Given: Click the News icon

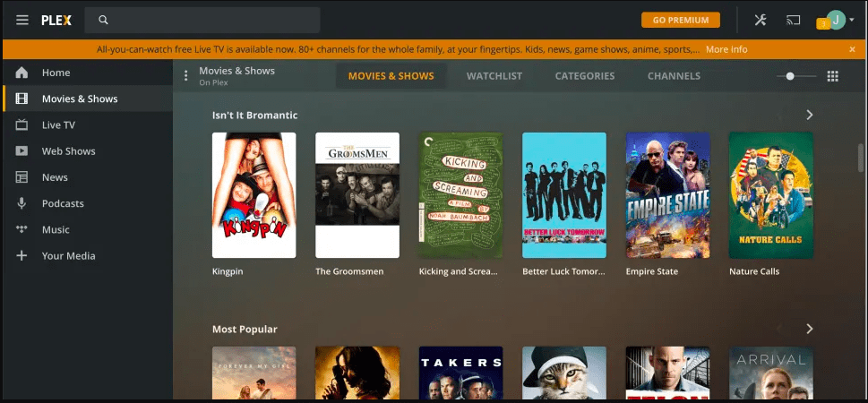Looking at the screenshot, I should (x=21, y=177).
